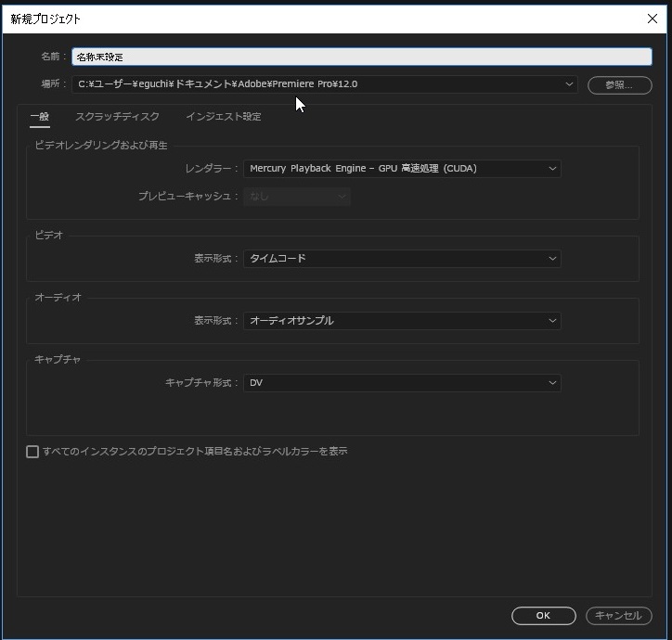Click the chevron arrow of the オーディオ 表示形式 dropdown
This screenshot has width=672, height=640.
click(552, 321)
